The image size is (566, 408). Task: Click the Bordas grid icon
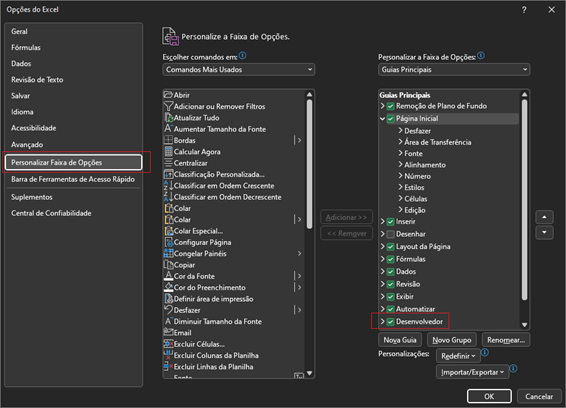(x=169, y=140)
